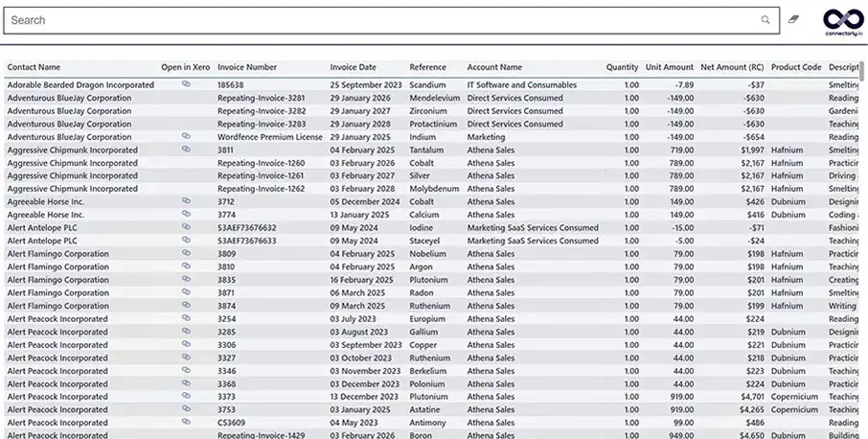Click the table scrollbar up arrow
868x439 pixels.
coord(863,65)
